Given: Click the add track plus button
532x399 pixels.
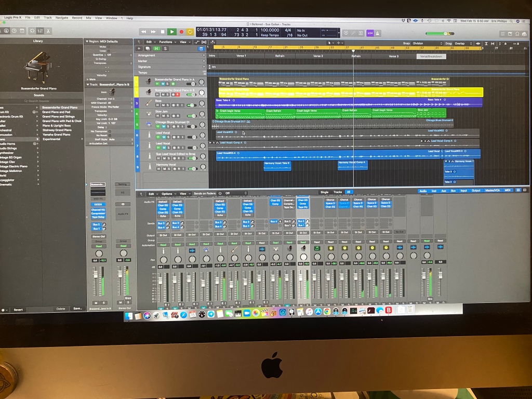Looking at the screenshot, I should (138, 48).
